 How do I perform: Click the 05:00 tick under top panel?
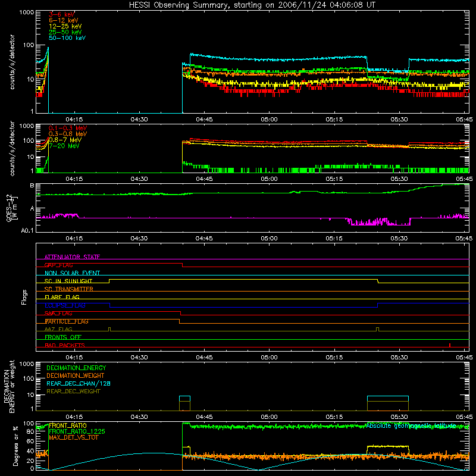point(270,120)
